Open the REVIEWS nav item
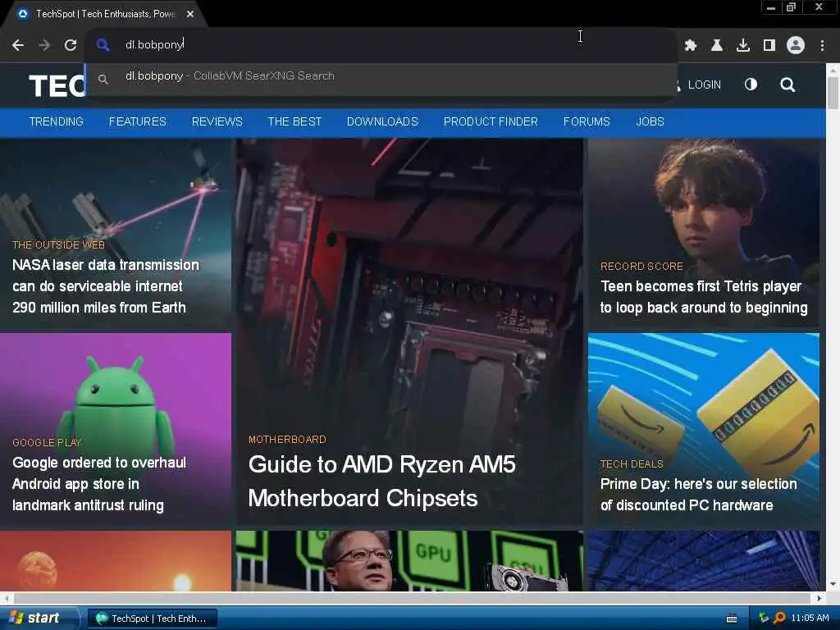This screenshot has width=840, height=630. (x=217, y=121)
